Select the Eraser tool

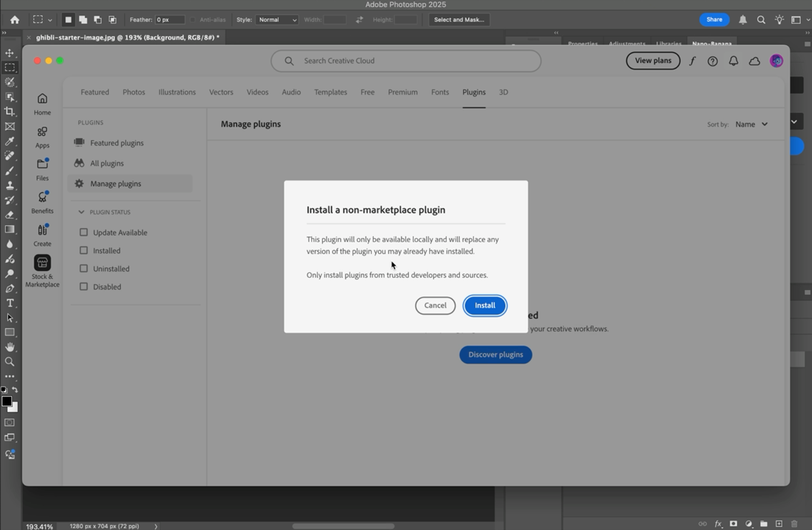click(x=10, y=215)
